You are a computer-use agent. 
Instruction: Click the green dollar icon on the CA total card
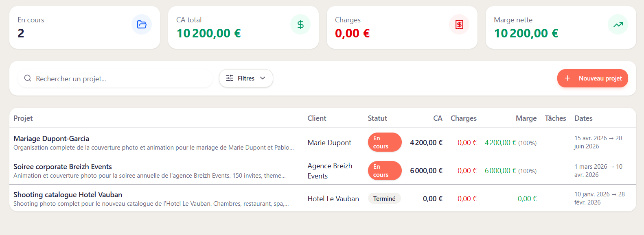point(300,24)
